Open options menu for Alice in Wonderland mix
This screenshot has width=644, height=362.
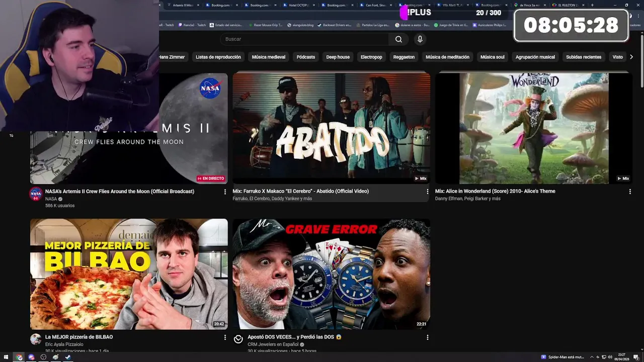click(x=630, y=192)
